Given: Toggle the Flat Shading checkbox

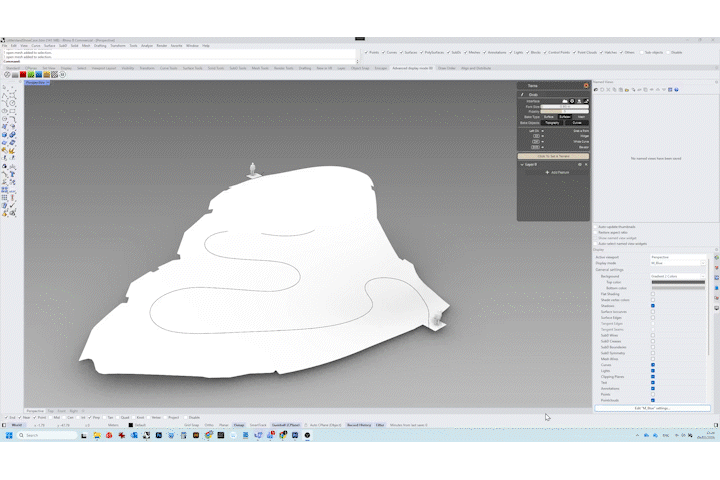Looking at the screenshot, I should (652, 294).
